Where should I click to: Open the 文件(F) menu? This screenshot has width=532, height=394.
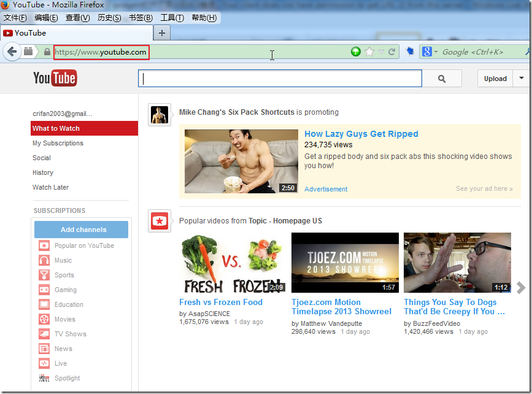(15, 18)
